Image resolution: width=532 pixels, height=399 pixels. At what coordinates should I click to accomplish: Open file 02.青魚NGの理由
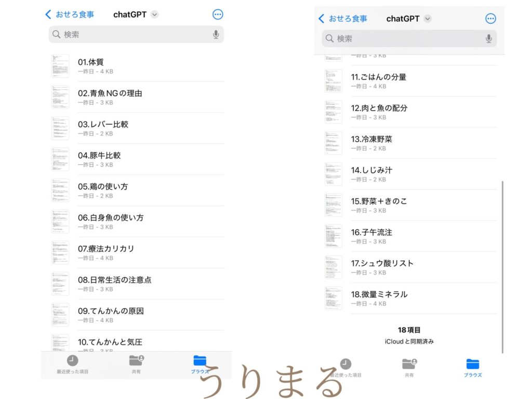pyautogui.click(x=137, y=97)
